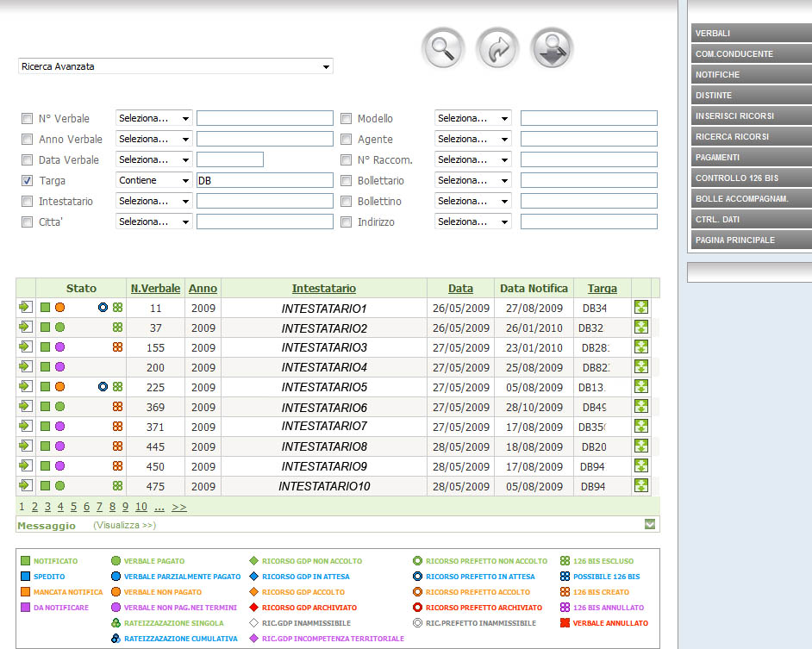
Task: Open the Agente operator dropdown
Action: [472, 139]
